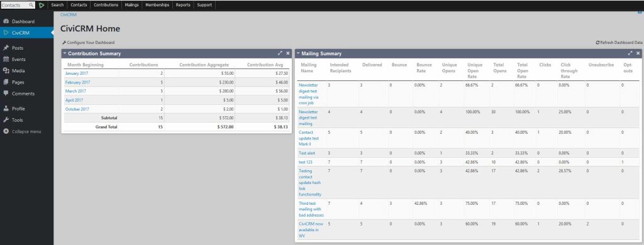Image resolution: width=644 pixels, height=245 pixels.
Task: Open the Support menu
Action: pos(204,5)
